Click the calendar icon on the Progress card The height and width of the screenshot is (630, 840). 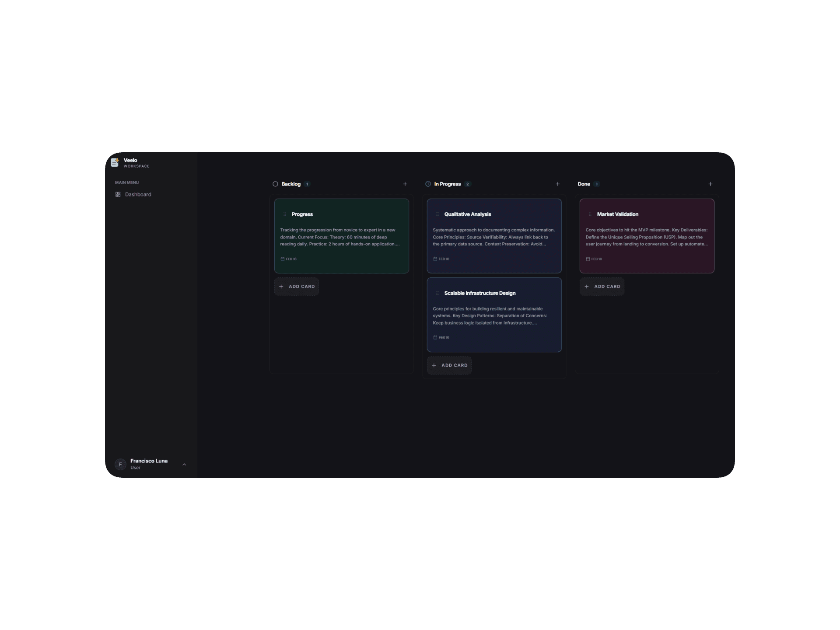[282, 259]
